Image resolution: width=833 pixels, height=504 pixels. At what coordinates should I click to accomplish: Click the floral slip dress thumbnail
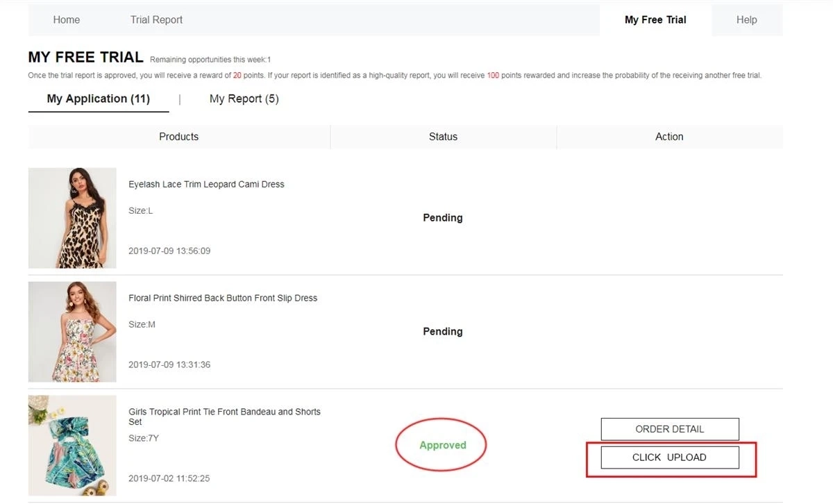(x=71, y=331)
